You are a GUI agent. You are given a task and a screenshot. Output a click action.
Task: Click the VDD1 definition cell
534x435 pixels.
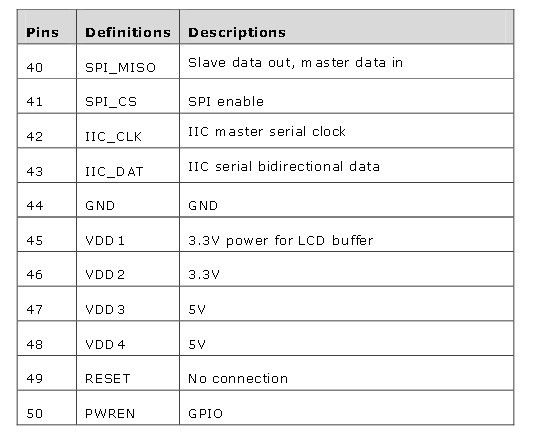coord(128,235)
